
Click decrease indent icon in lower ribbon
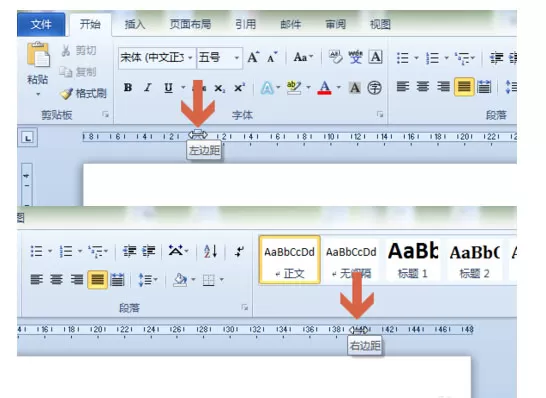tap(129, 251)
